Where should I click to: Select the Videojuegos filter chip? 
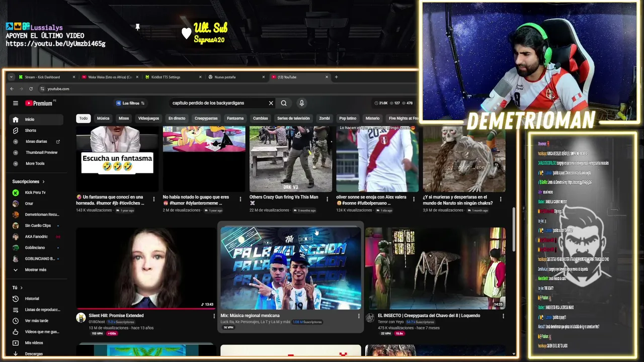148,118
